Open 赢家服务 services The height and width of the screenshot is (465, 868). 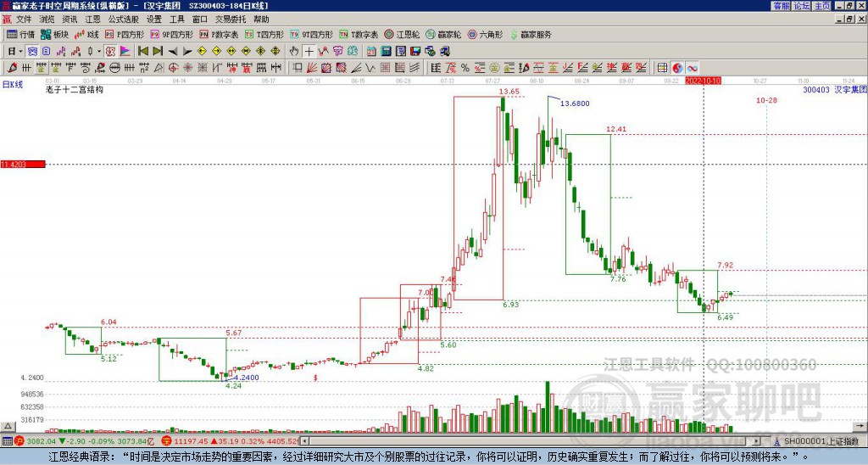531,34
